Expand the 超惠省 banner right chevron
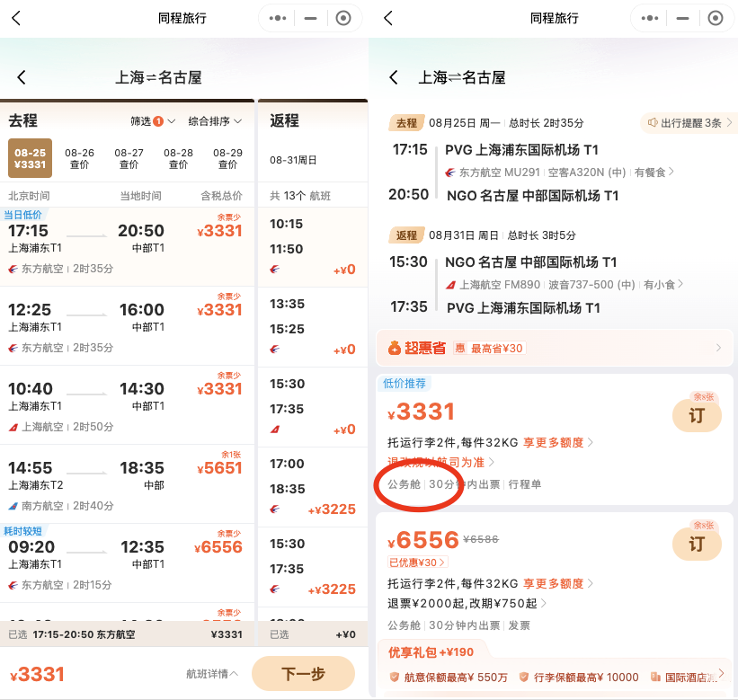The width and height of the screenshot is (738, 700). [x=718, y=348]
